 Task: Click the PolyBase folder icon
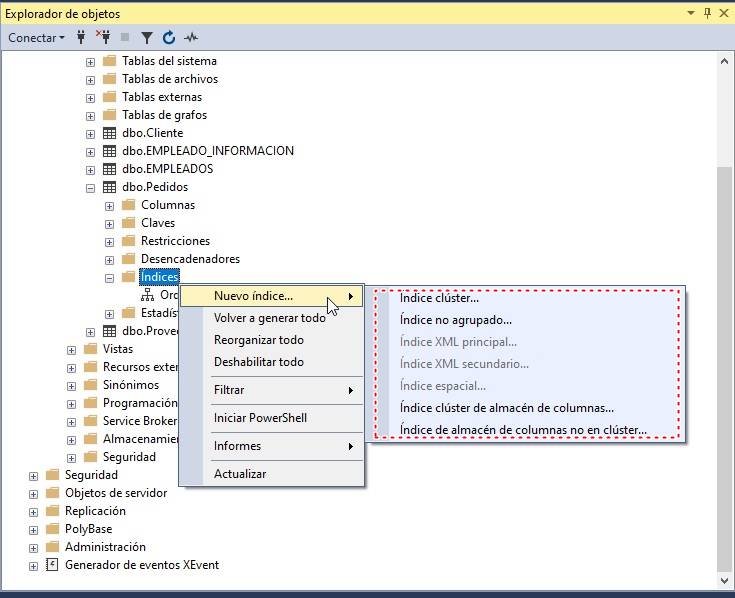click(x=52, y=529)
